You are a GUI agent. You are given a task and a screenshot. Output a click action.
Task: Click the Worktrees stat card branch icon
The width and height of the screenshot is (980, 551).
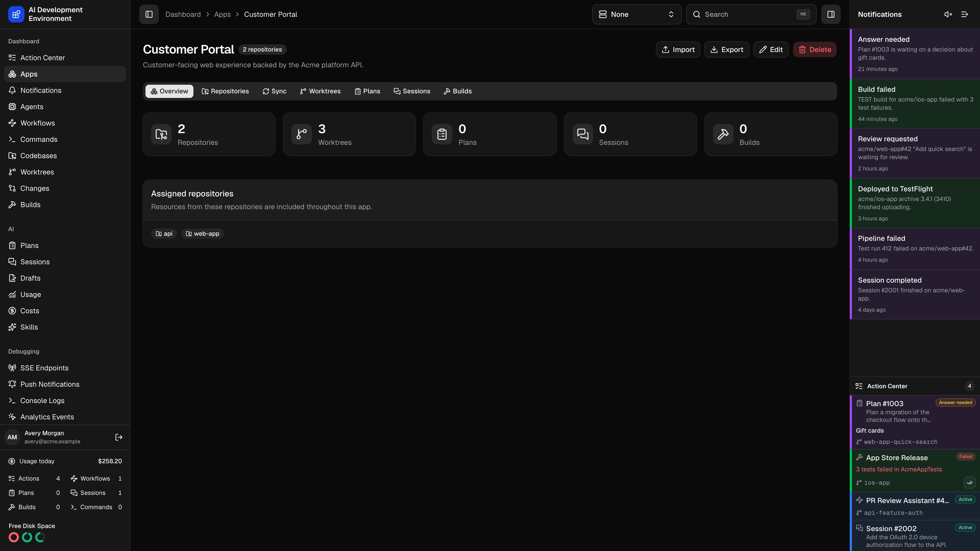click(x=302, y=134)
